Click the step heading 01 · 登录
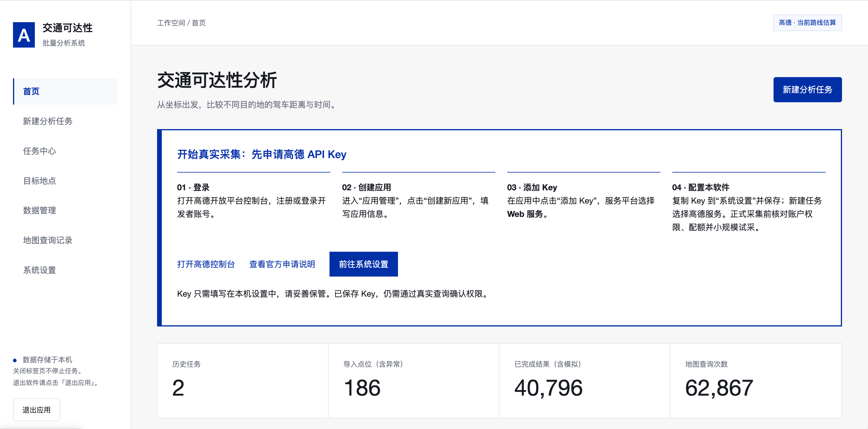868x429 pixels. [193, 187]
